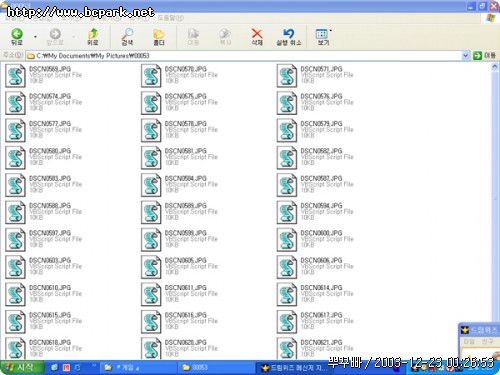Image resolution: width=500 pixels, height=375 pixels.
Task: Click file name DSCN0588.JPG
Action: coord(50,205)
